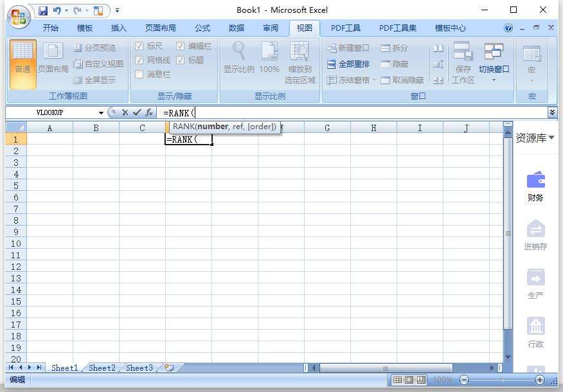Switch to 页面布局 page layout view

[x=53, y=57]
